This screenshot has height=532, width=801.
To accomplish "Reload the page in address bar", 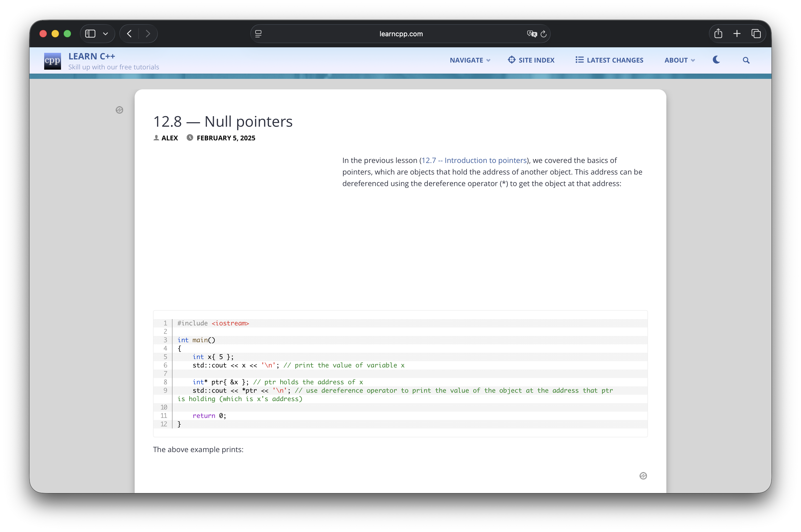I will (x=543, y=34).
